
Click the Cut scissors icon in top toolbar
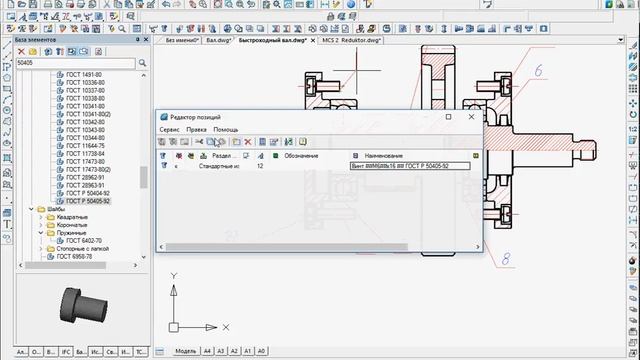107,4
